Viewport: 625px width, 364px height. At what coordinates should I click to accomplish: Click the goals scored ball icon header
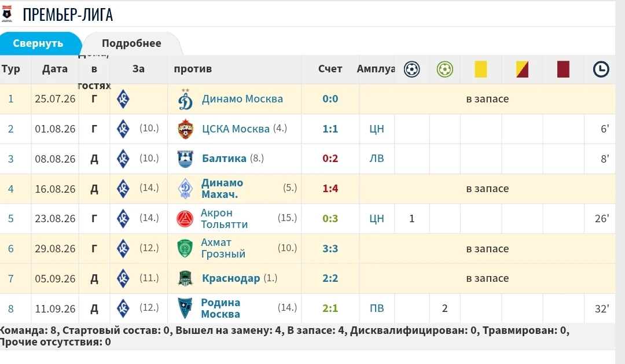(412, 69)
